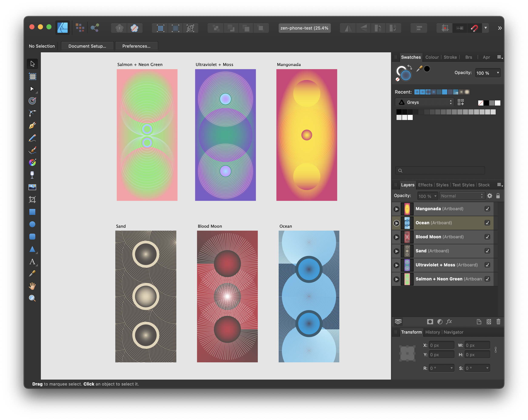Click the layer effects fx icon

tap(449, 321)
